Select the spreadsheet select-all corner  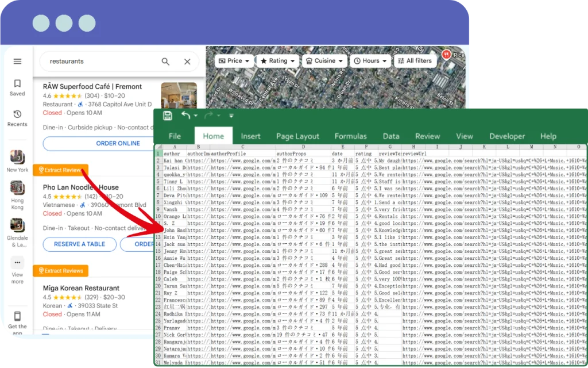click(x=159, y=147)
